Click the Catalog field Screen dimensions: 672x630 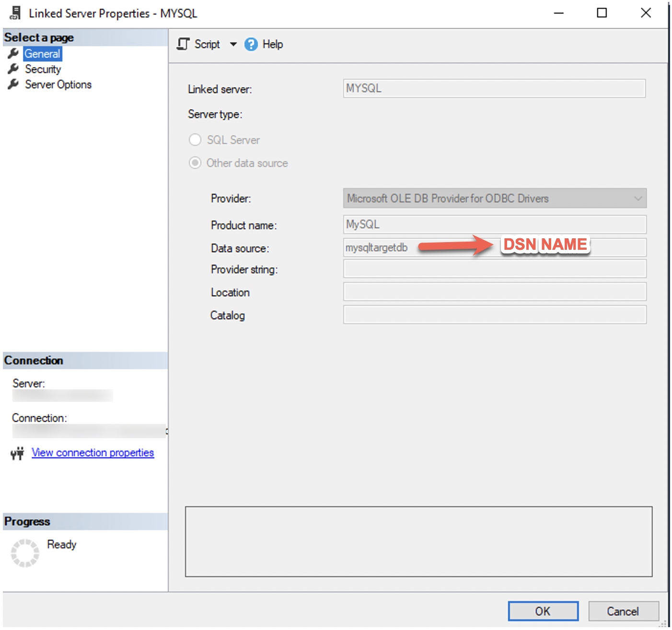pos(495,315)
